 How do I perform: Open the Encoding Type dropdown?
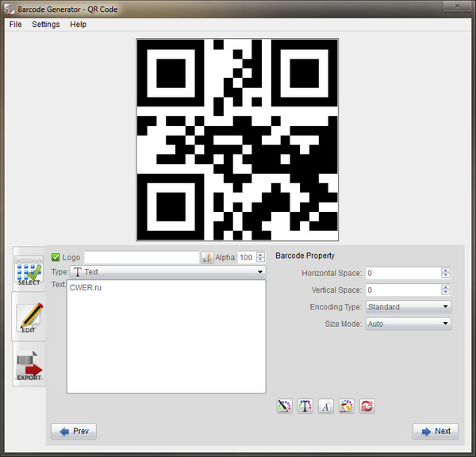(x=409, y=307)
